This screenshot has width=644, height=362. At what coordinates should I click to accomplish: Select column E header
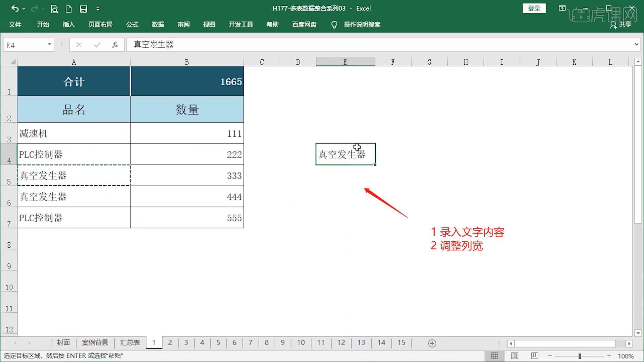pos(345,62)
